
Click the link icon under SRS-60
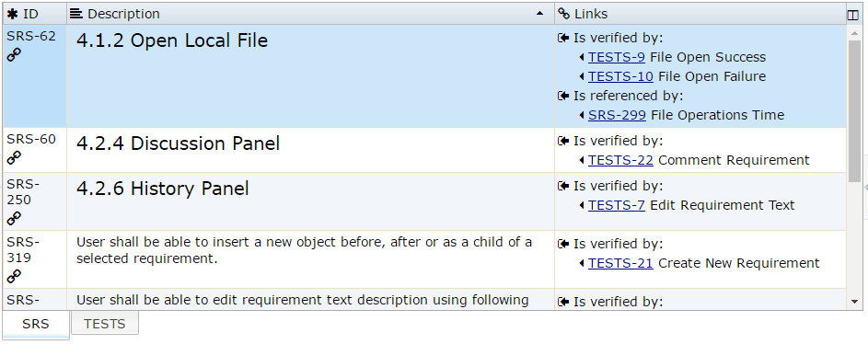[14, 158]
